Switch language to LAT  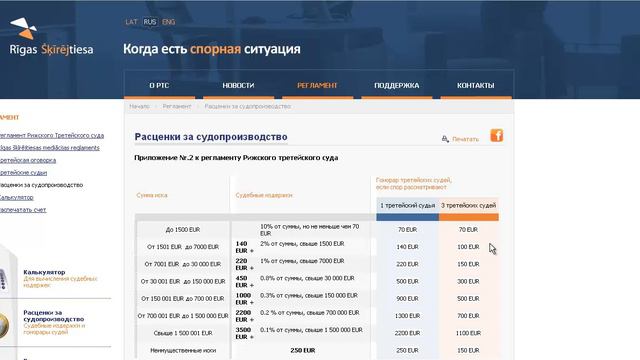tap(131, 22)
